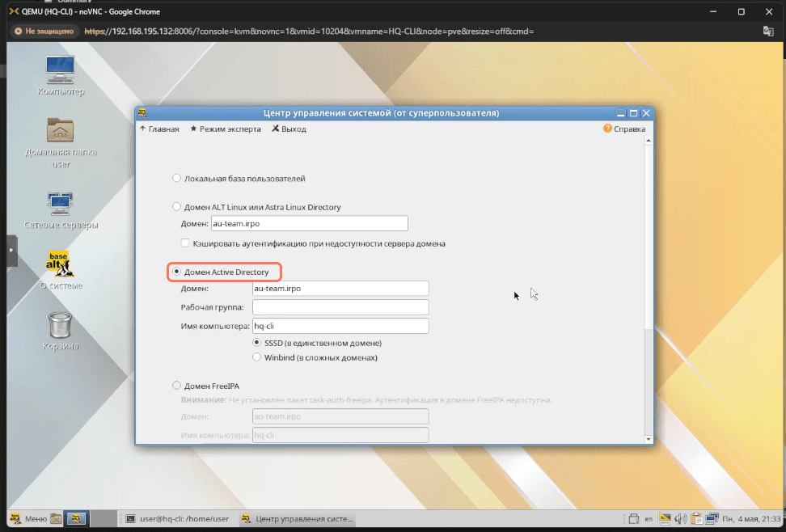Click the Не защищено security badge
786x532 pixels.
(x=44, y=31)
